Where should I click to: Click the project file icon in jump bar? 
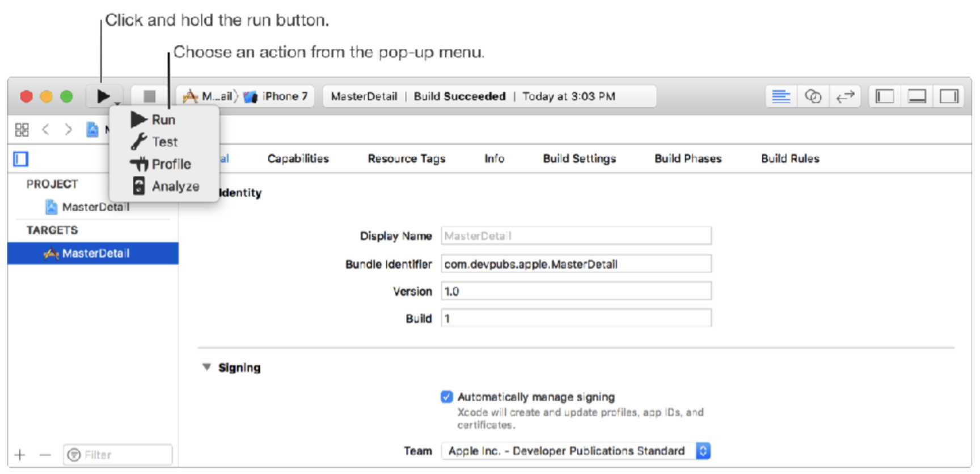92,130
